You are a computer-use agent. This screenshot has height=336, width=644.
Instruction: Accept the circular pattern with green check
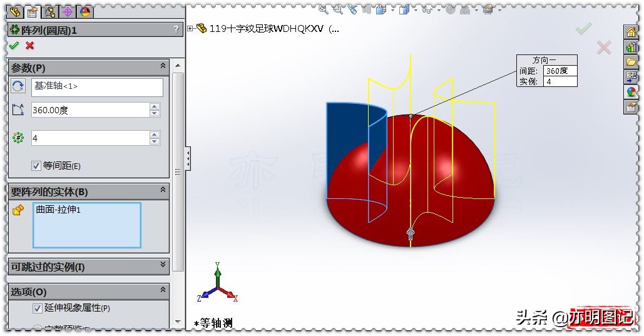[14, 45]
